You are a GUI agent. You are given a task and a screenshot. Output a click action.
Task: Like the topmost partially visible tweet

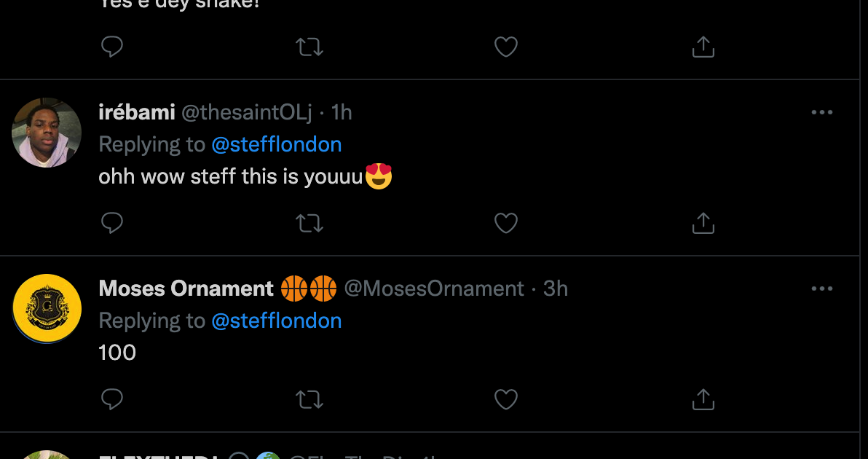click(506, 47)
